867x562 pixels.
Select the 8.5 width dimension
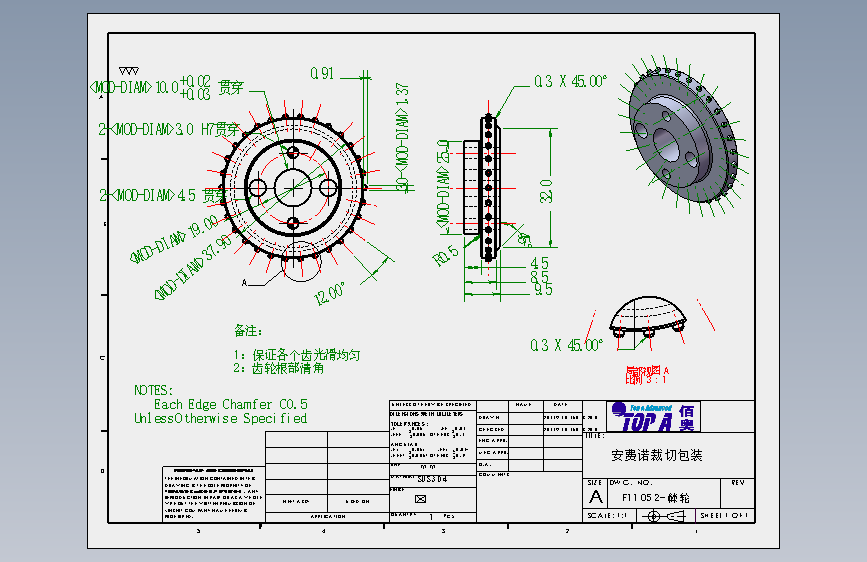coord(540,276)
